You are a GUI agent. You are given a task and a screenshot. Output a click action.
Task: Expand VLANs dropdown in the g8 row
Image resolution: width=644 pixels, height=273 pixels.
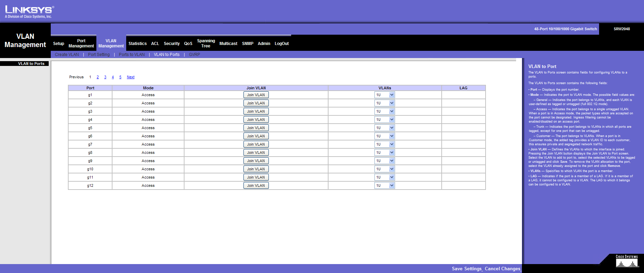[x=384, y=152]
